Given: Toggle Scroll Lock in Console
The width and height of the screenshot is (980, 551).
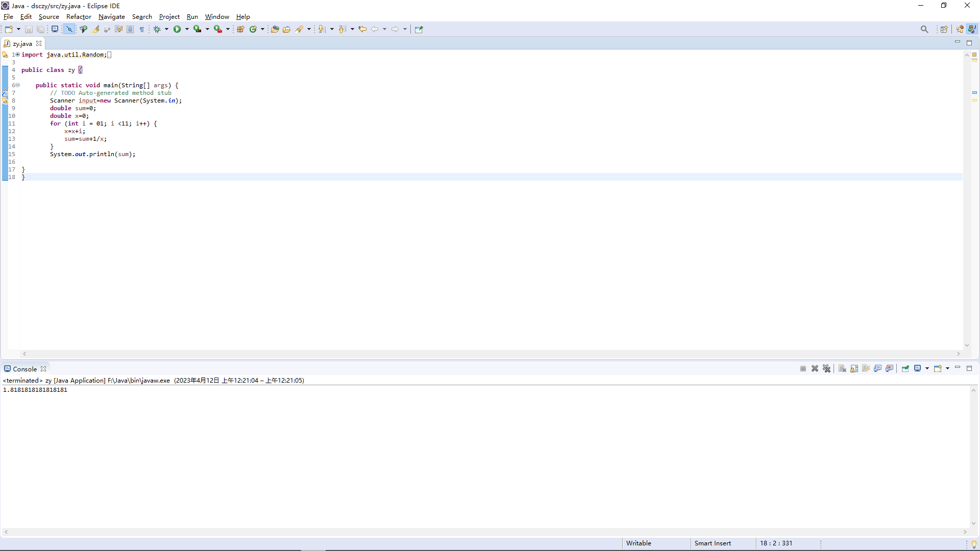Looking at the screenshot, I should coord(854,369).
